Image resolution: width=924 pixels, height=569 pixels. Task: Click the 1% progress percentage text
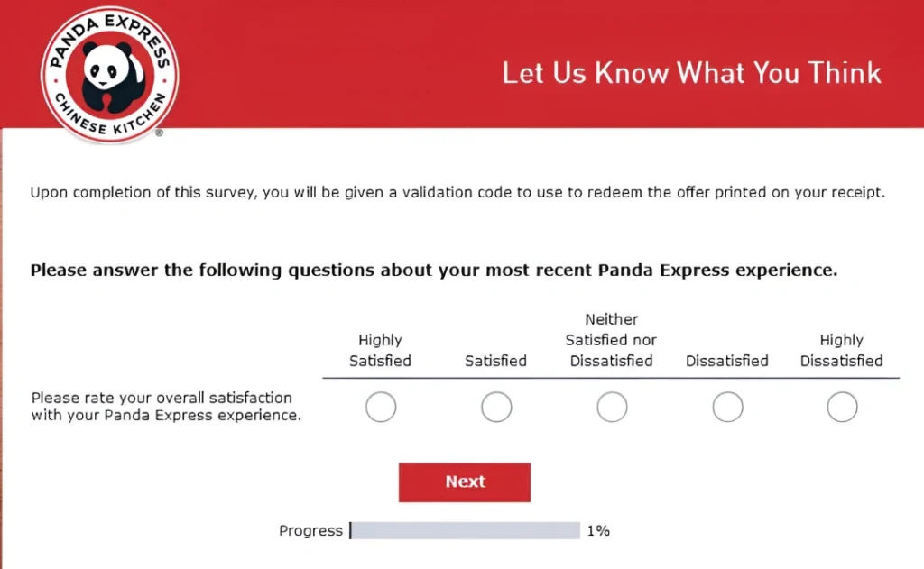(x=598, y=531)
